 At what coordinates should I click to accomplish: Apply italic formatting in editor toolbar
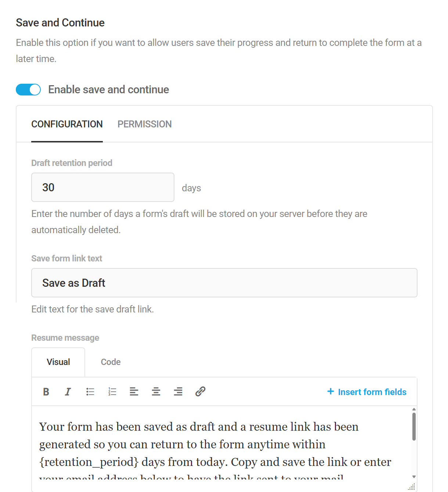[68, 392]
